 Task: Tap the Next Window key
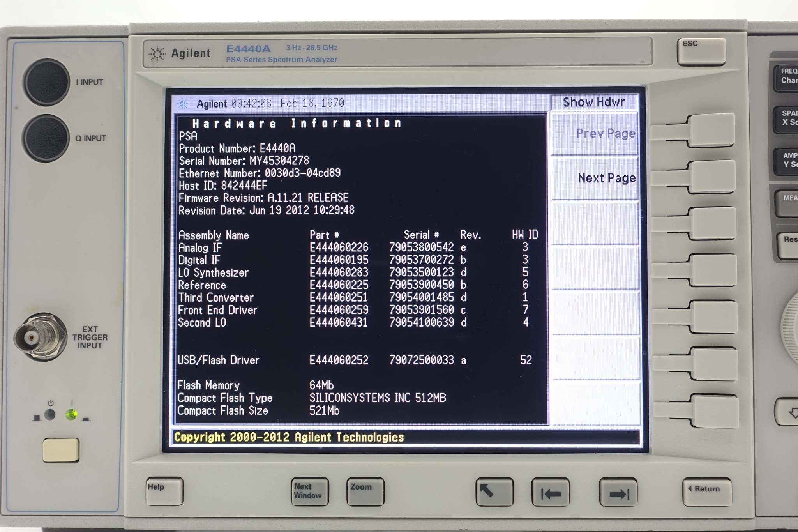click(310, 491)
